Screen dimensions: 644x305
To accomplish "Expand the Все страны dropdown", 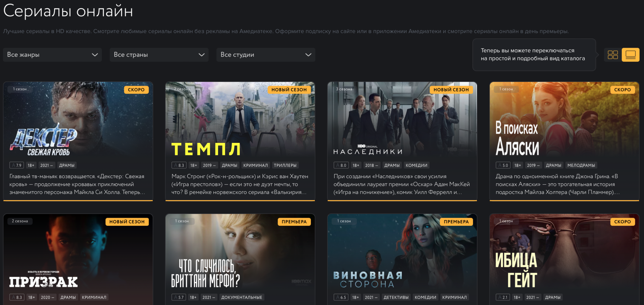I will point(159,55).
